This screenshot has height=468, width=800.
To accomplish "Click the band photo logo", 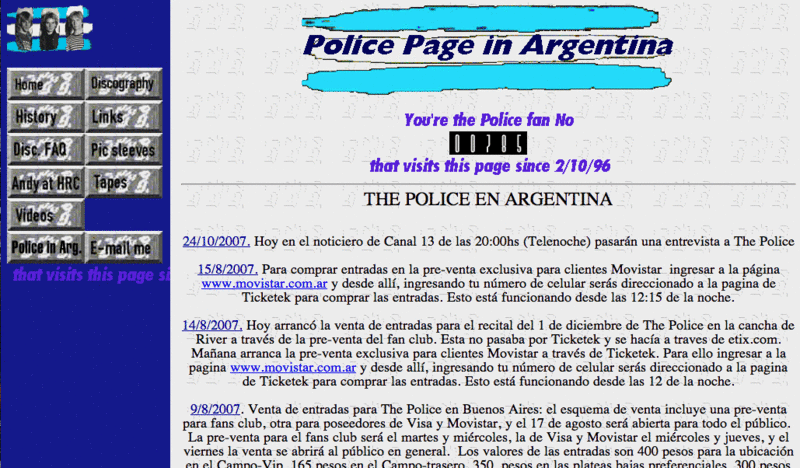I will [x=49, y=29].
